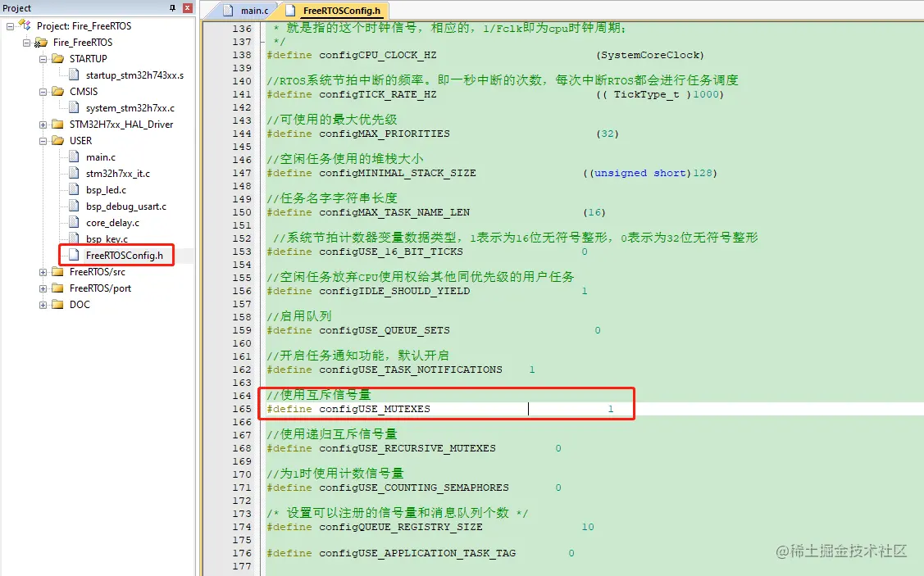Expand the DOC group
Screen dimensions: 924x576
(x=43, y=305)
